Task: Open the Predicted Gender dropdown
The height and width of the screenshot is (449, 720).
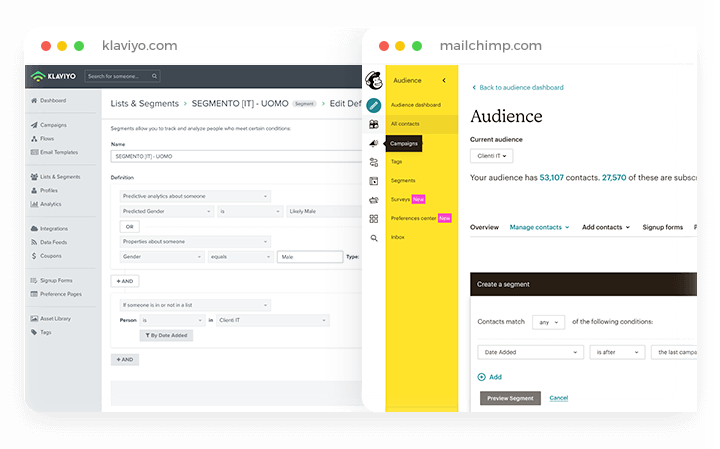Action: [x=167, y=212]
